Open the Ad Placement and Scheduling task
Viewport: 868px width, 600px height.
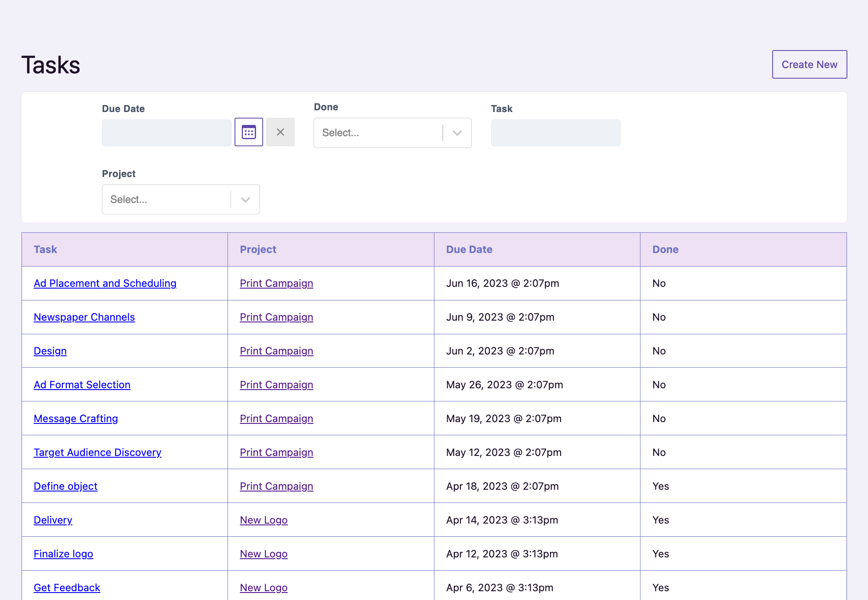tap(105, 283)
